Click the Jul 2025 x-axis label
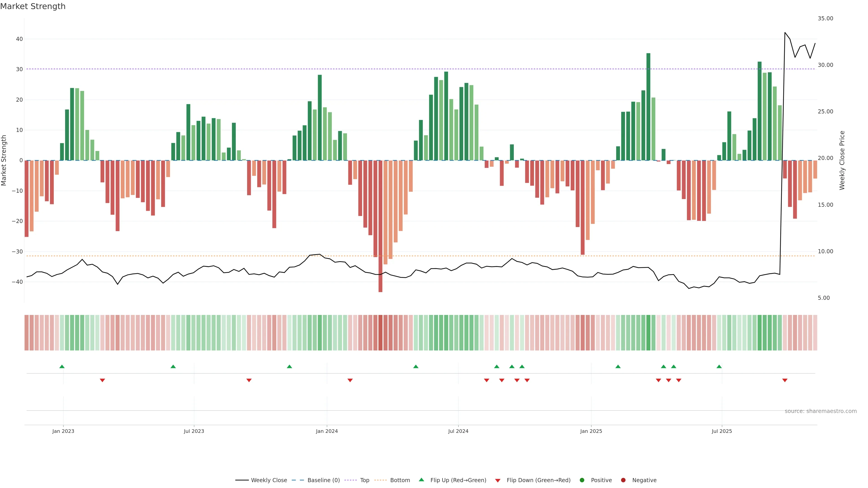Image resolution: width=868 pixels, height=488 pixels. 722,431
